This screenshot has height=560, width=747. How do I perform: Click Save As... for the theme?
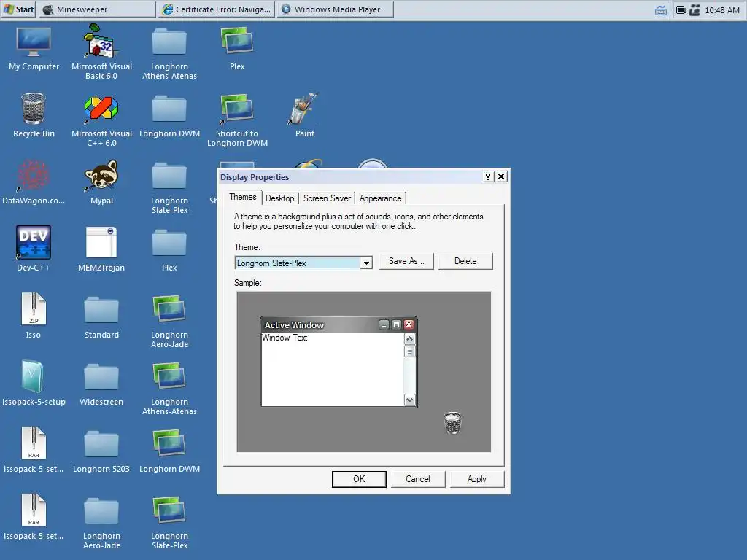click(x=406, y=261)
